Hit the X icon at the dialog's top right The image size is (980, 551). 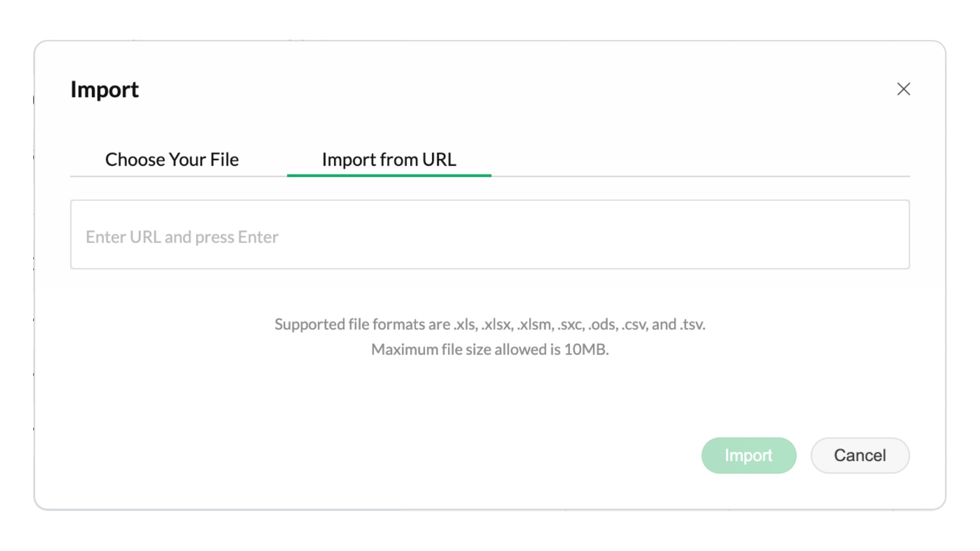tap(903, 89)
